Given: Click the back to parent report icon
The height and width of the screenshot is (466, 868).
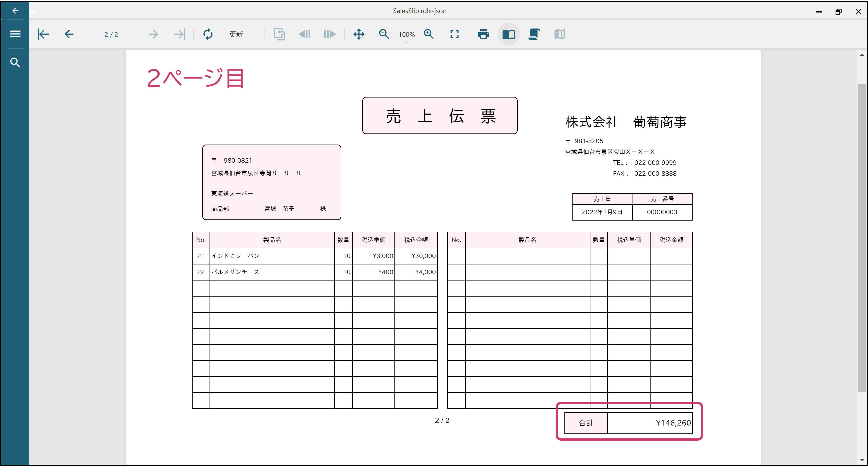Looking at the screenshot, I should (x=279, y=34).
